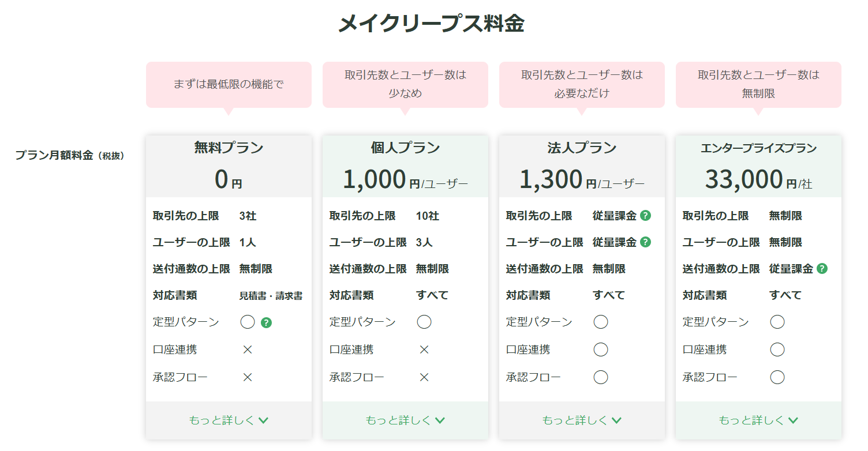Click the 口座連携 circle mark in 法人プラン

click(601, 349)
